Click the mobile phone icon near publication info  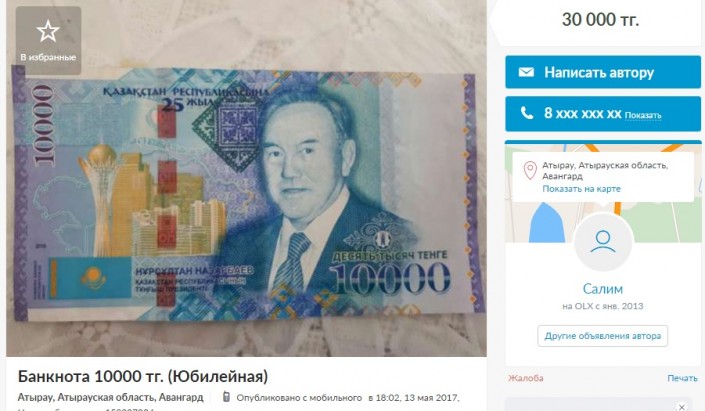pyautogui.click(x=227, y=397)
